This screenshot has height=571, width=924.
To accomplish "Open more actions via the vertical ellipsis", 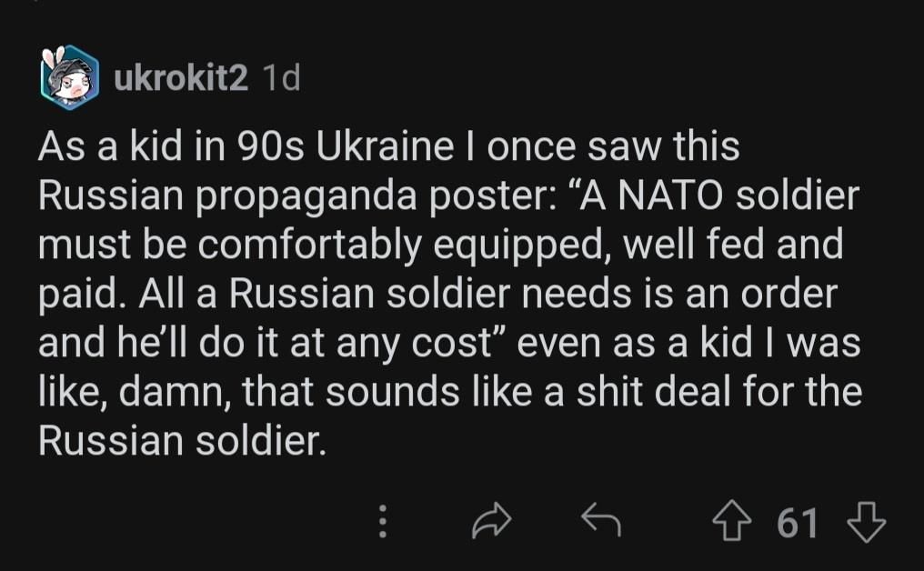I will click(x=383, y=522).
